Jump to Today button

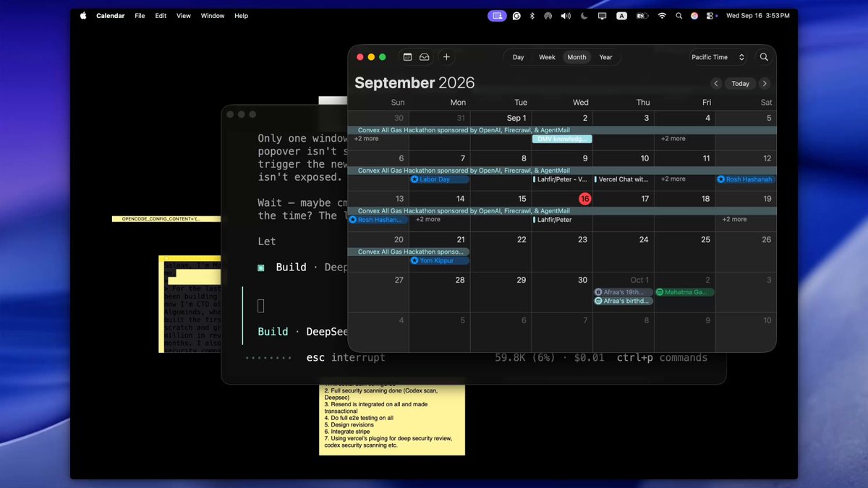[740, 84]
